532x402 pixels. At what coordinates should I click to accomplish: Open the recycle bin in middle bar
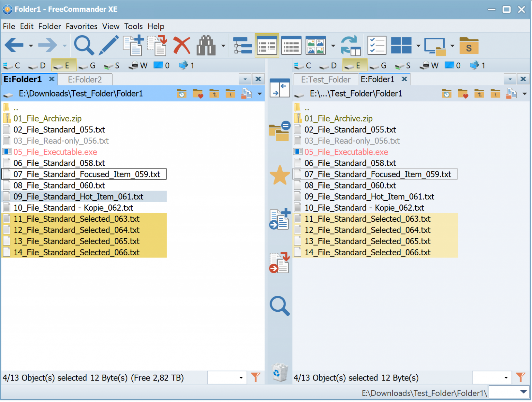coord(280,373)
